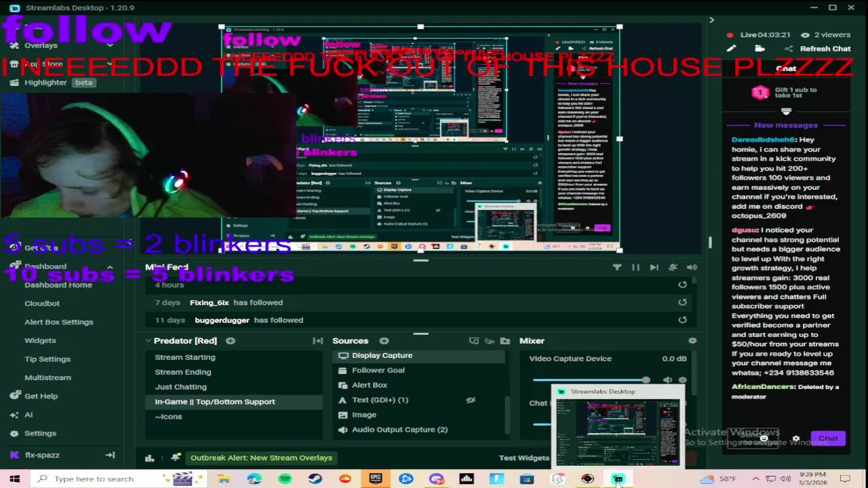This screenshot has height=488, width=868.
Task: Log out using icon beside flx-spazz
Action: pyautogui.click(x=110, y=455)
